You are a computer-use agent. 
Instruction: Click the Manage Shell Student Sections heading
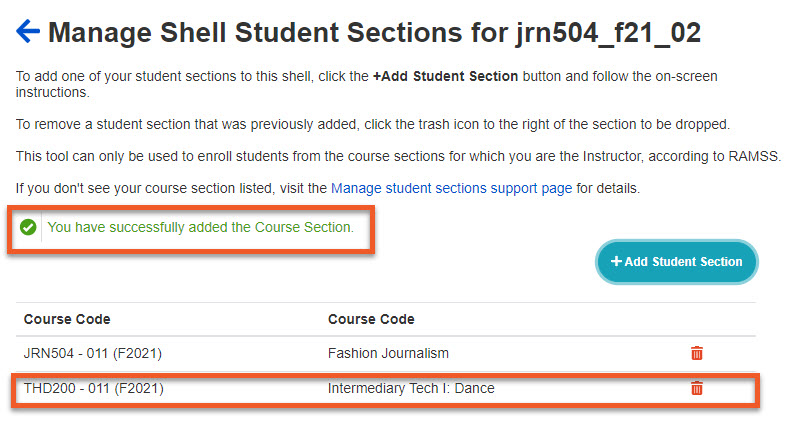374,32
